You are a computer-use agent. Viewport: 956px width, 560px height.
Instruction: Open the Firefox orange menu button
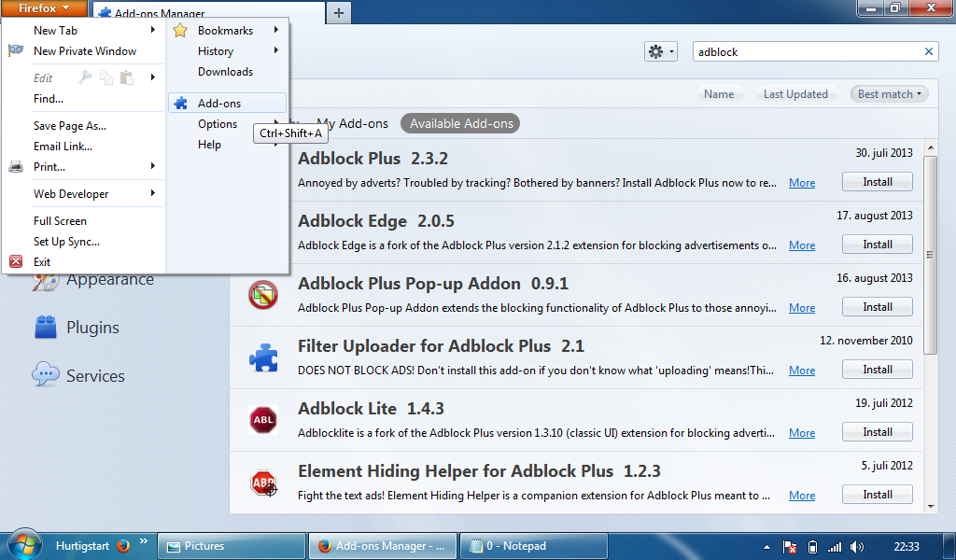[44, 8]
